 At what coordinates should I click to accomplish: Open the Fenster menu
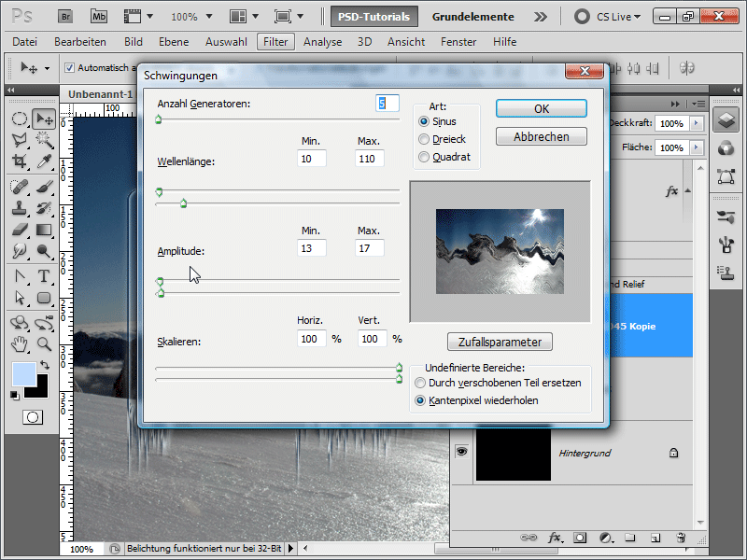[458, 42]
